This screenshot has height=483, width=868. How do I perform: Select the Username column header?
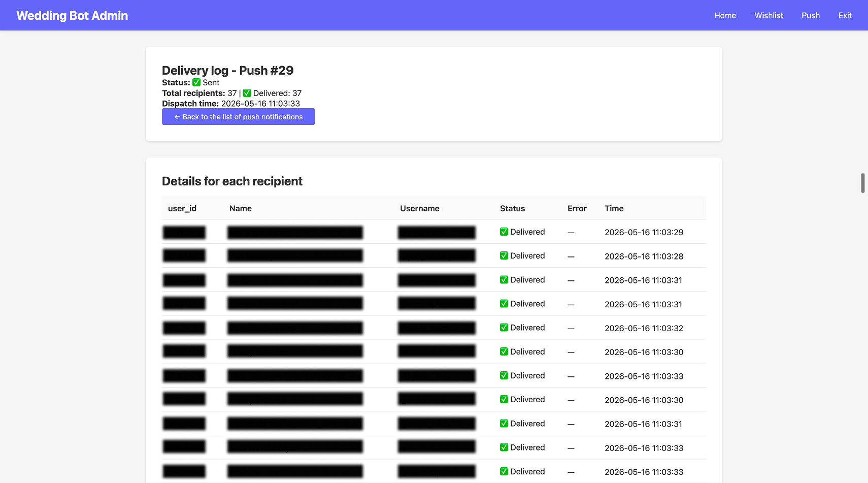click(420, 208)
